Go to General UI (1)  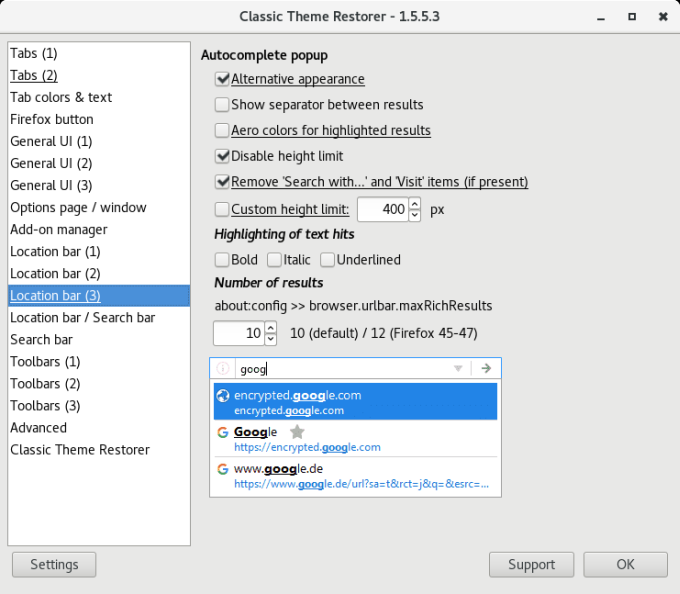tap(99, 141)
